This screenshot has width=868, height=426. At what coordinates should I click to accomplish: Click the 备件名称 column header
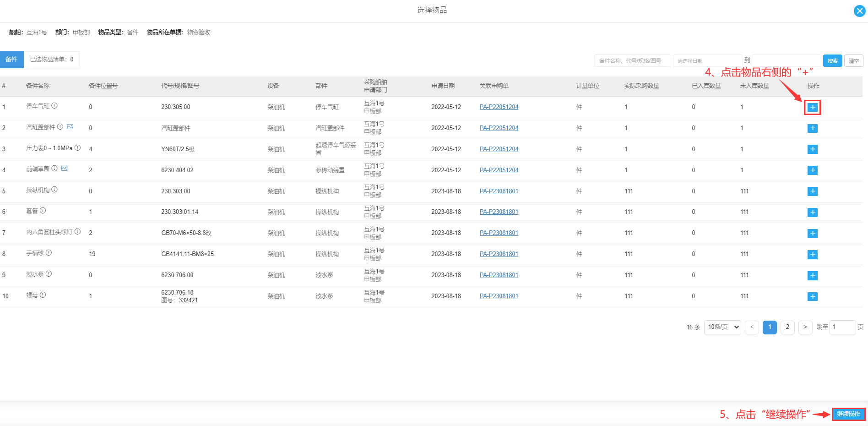[x=38, y=86]
